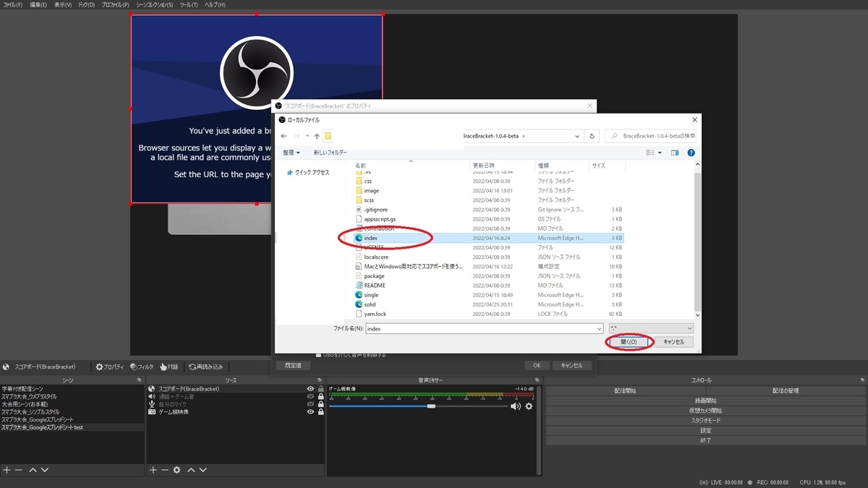The height and width of the screenshot is (488, 868).
Task: Open the ツール(T) menu
Action: [189, 5]
